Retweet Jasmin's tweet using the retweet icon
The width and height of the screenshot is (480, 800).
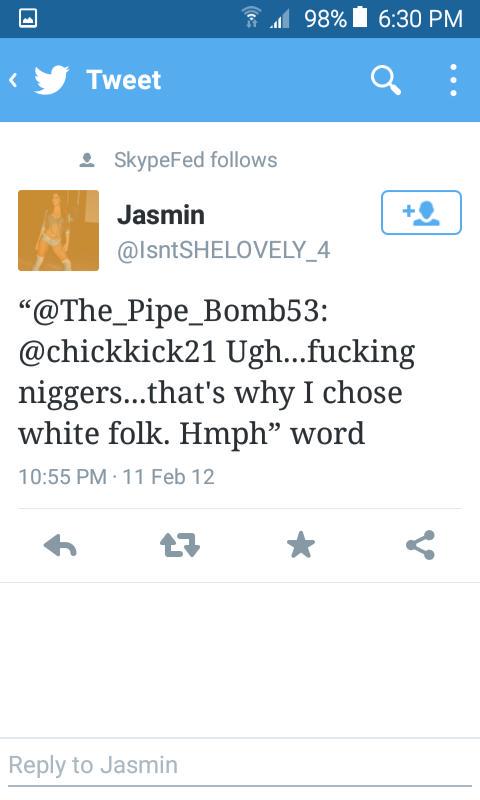point(180,545)
